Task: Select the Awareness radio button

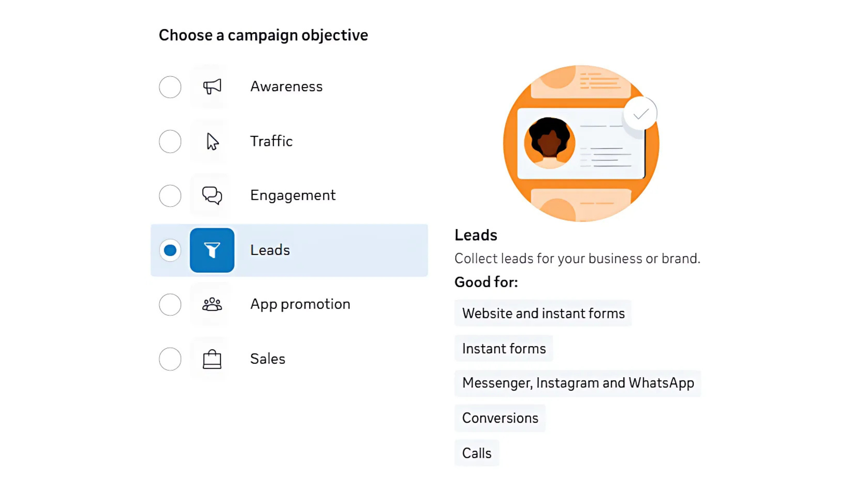Action: pos(170,87)
